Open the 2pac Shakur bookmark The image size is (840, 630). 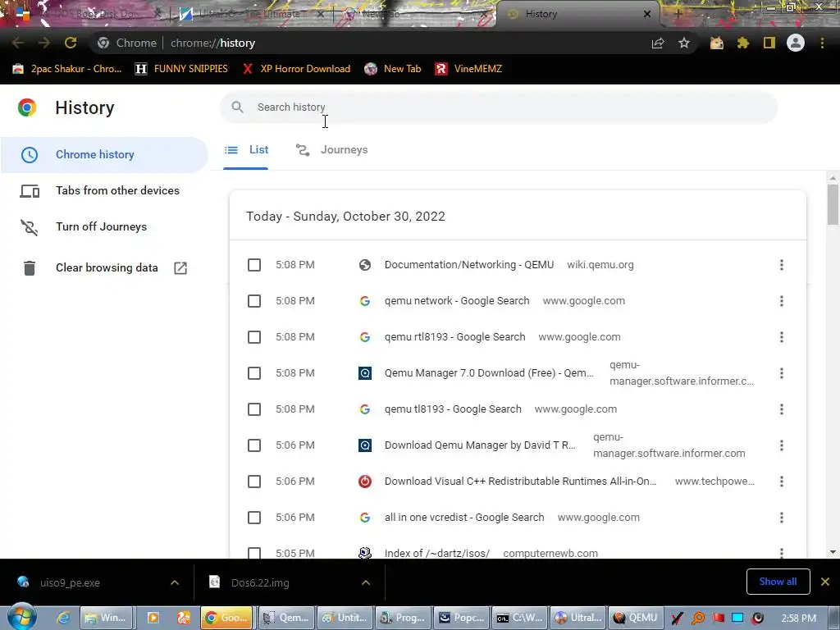tap(67, 69)
